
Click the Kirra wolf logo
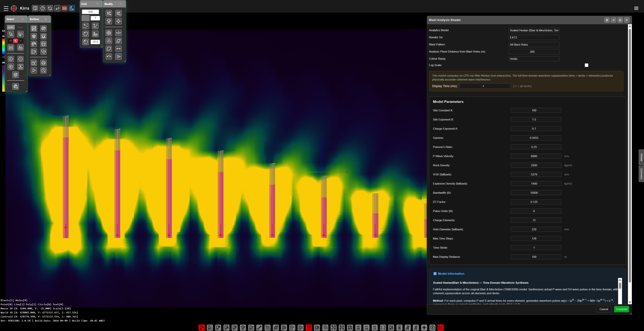click(x=14, y=8)
